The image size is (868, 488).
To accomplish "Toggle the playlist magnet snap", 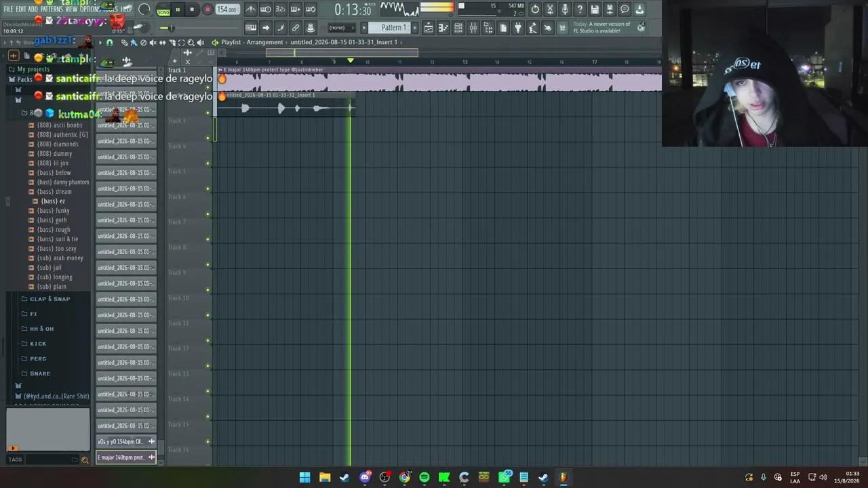I will [x=110, y=43].
